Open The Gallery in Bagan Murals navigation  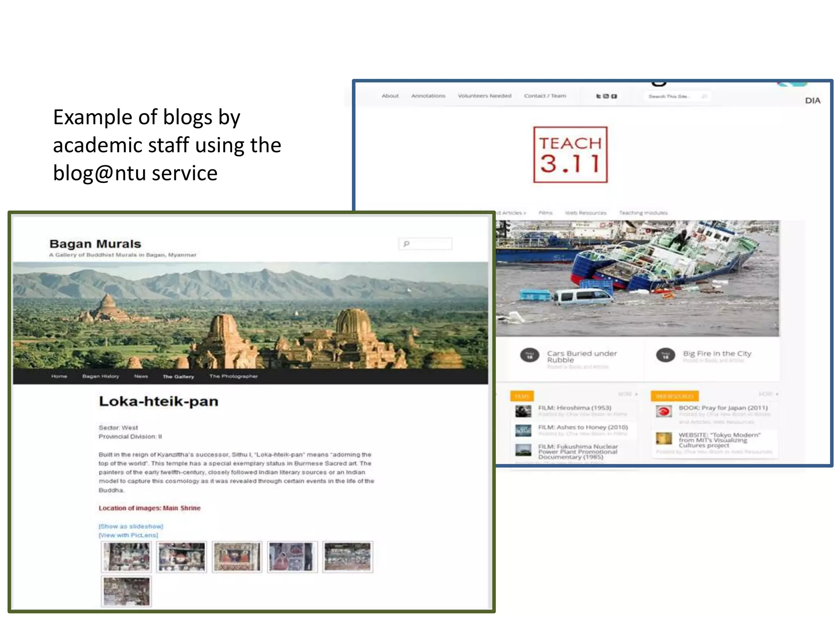[x=178, y=377]
